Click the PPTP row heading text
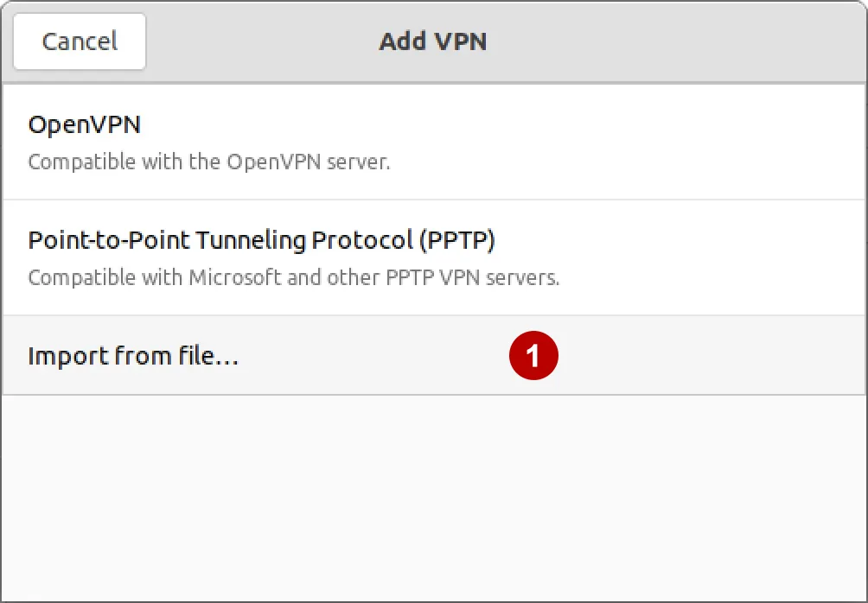Image resolution: width=868 pixels, height=603 pixels. 262,240
